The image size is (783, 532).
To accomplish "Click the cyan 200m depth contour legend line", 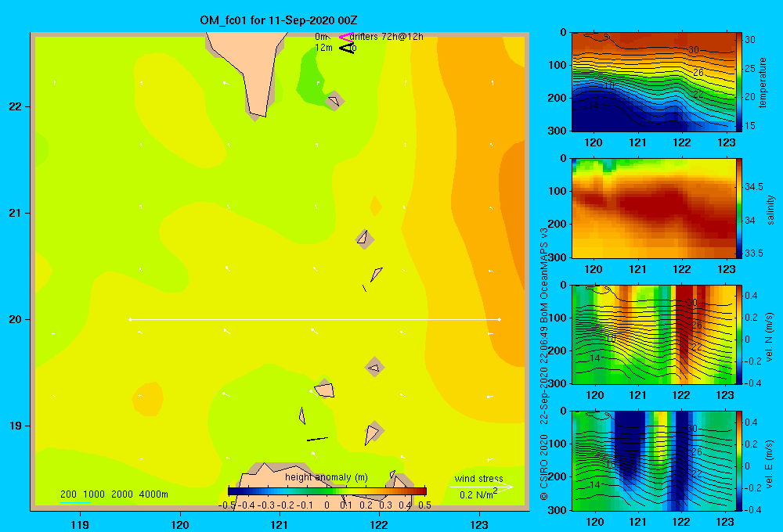I will [x=75, y=502].
